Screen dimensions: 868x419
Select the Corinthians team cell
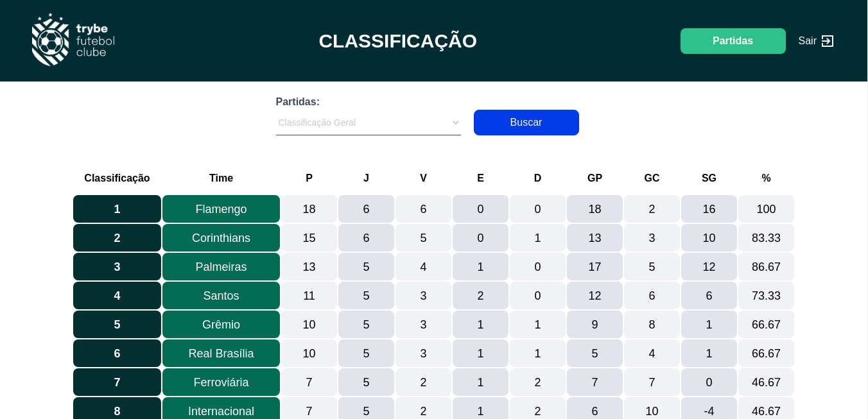click(221, 238)
